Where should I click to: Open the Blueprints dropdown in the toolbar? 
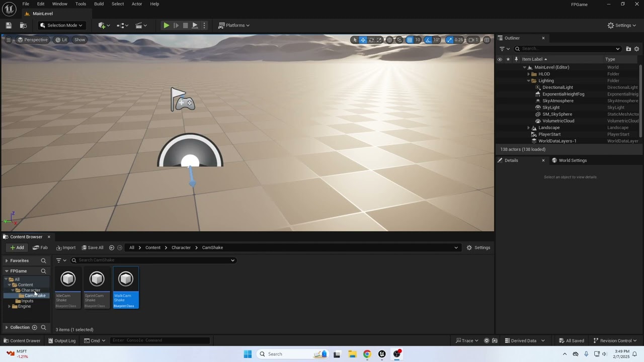[122, 25]
